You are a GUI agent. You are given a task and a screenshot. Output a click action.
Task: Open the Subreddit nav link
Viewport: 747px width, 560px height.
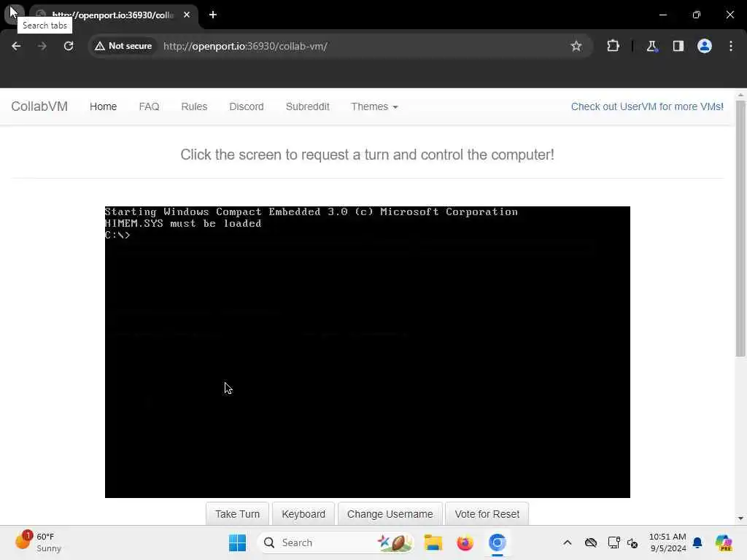tap(307, 106)
